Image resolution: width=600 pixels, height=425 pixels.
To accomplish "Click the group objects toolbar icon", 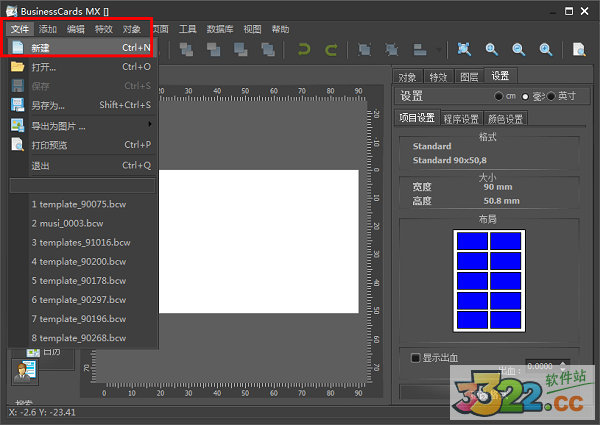I will pyautogui.click(x=364, y=50).
